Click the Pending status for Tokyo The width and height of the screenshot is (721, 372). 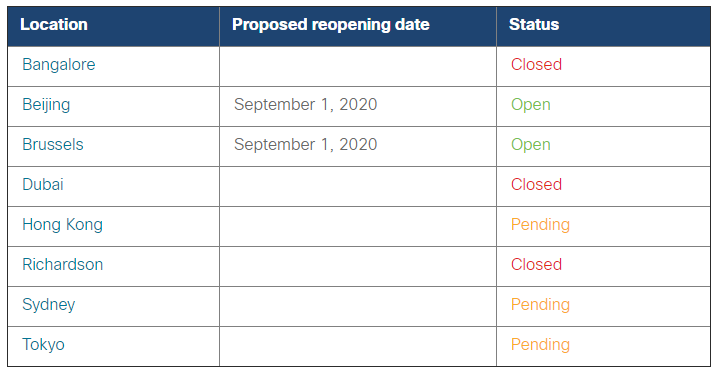pos(540,345)
